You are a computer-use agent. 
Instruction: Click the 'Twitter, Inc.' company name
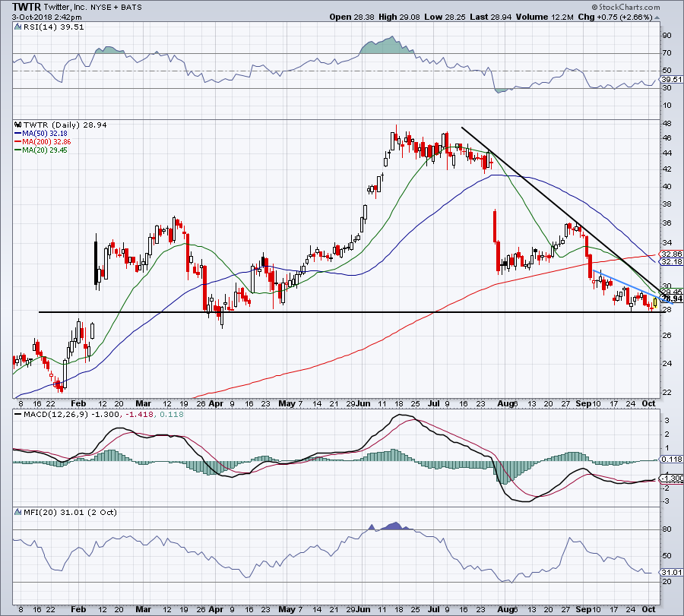(x=66, y=7)
